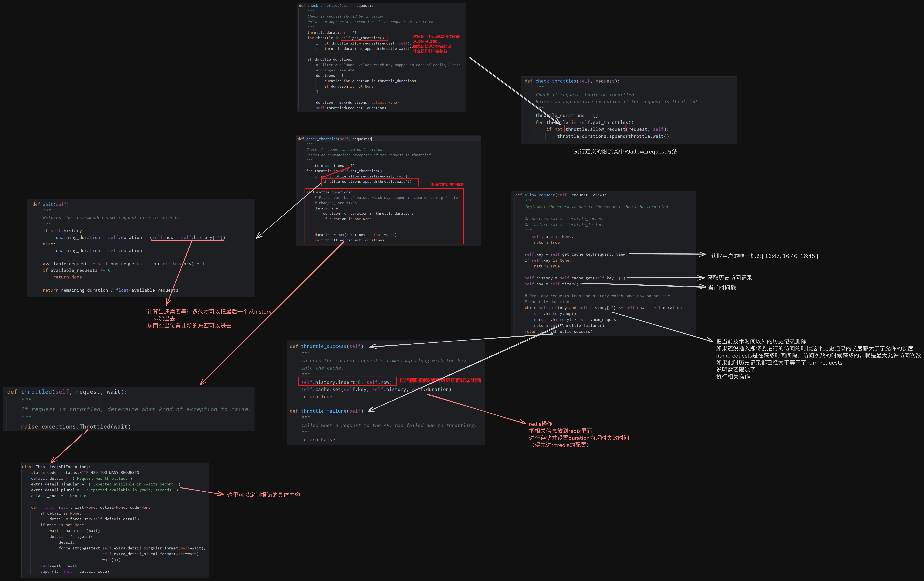Select the Throttled APIException class code image
Viewport: 924px width, 581px height.
[115, 520]
